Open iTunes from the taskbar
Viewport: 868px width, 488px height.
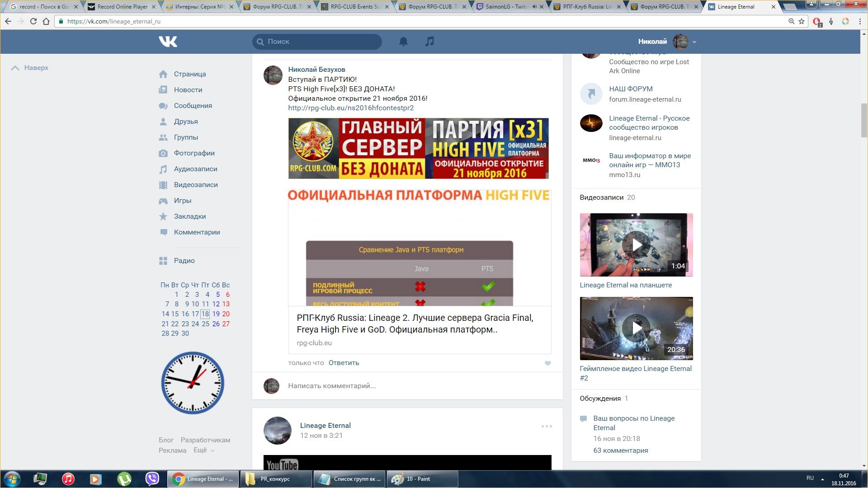click(68, 479)
